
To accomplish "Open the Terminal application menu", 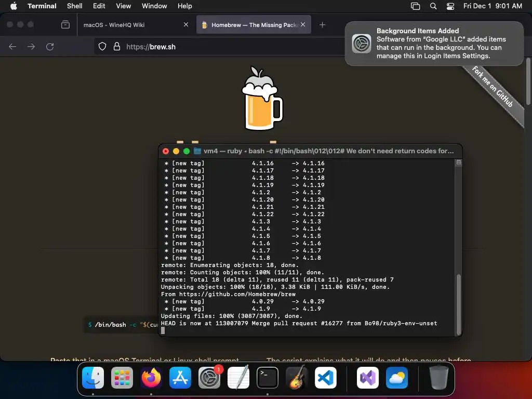I will tap(42, 6).
